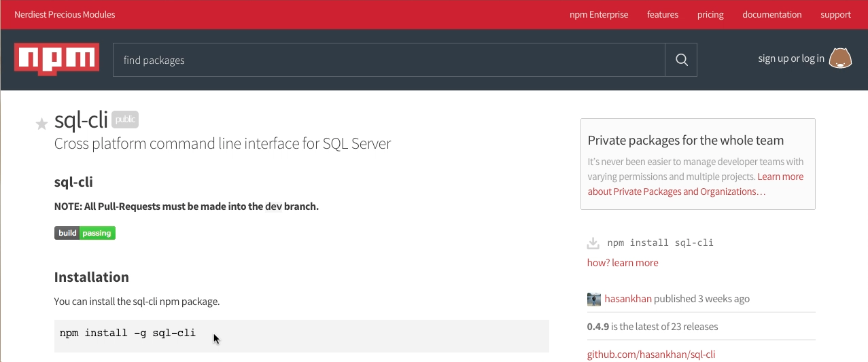The image size is (868, 362).
Task: Open the github.com/hasankhan/sql-cli link
Action: click(x=651, y=355)
